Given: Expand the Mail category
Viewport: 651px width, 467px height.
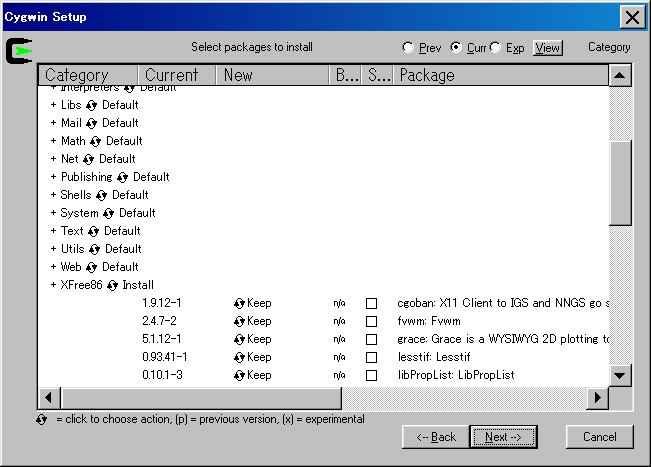Looking at the screenshot, I should 53,123.
